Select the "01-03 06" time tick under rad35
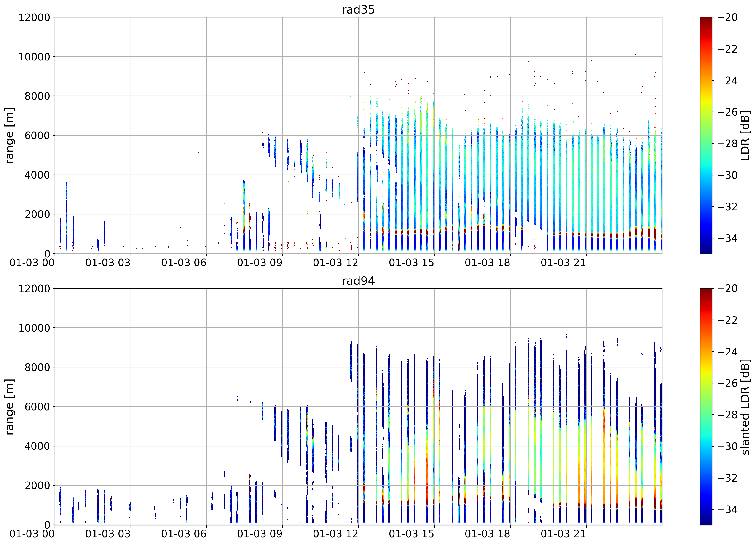Screen dimensions: 756x544 (184, 263)
